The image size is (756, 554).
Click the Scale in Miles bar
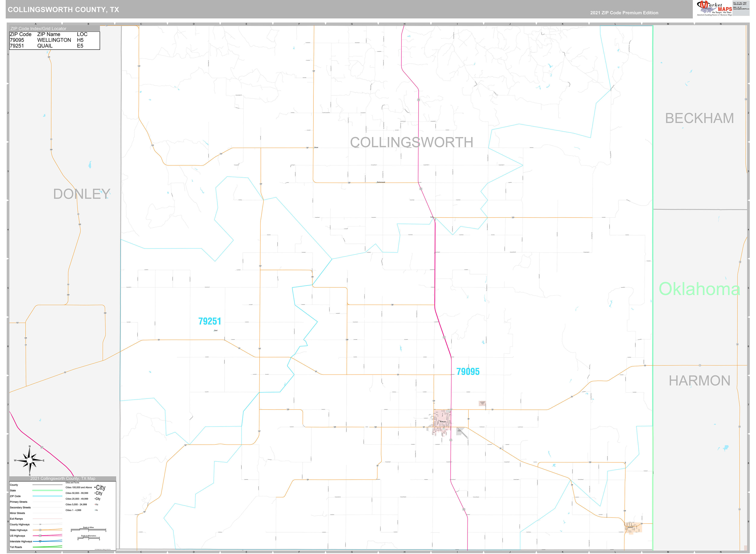pos(88,529)
